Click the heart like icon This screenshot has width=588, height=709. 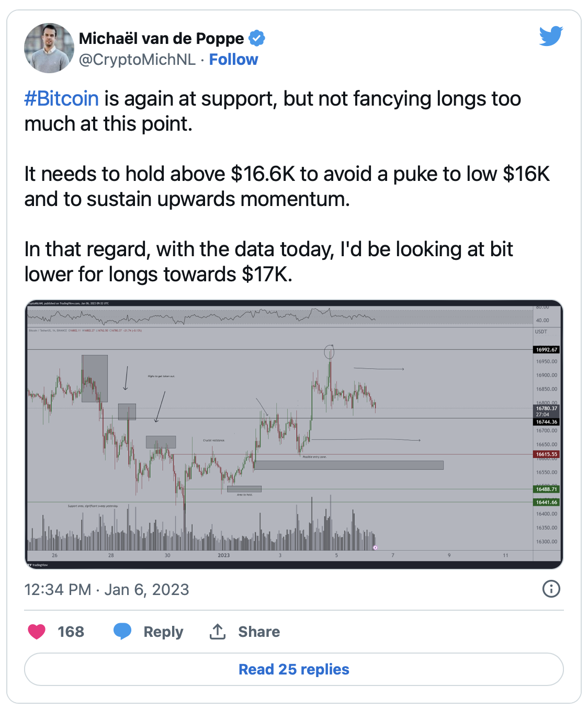click(x=37, y=632)
